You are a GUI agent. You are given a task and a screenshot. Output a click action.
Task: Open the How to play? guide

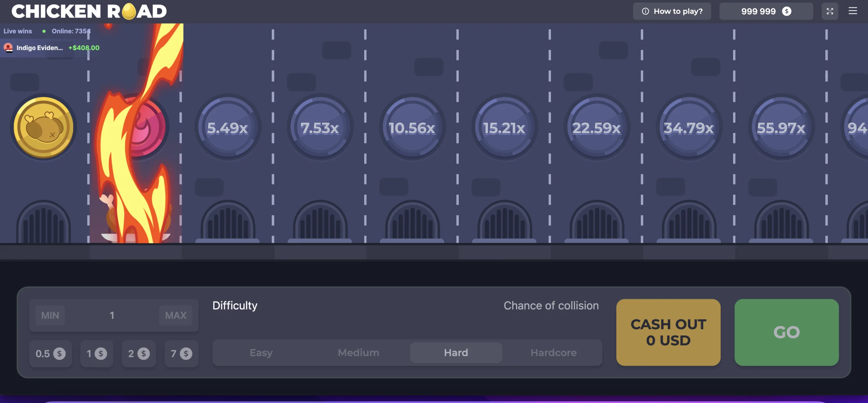[x=672, y=11]
